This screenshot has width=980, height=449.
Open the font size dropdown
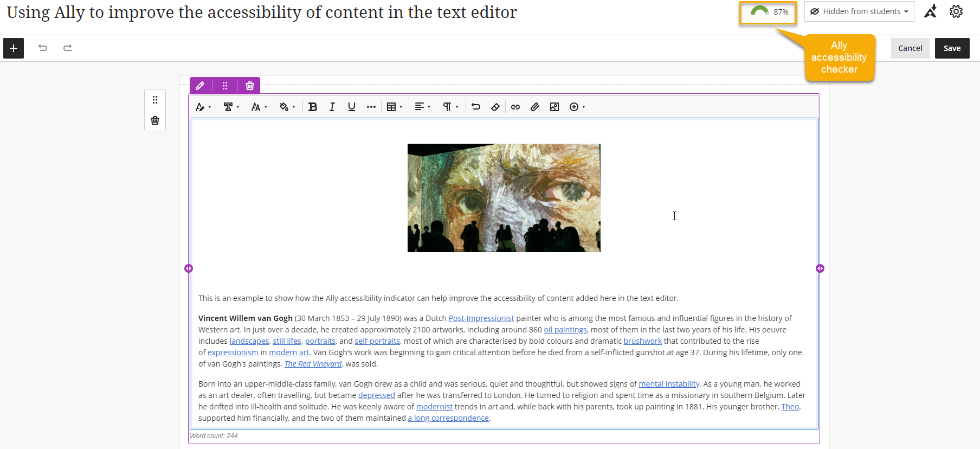pyautogui.click(x=259, y=107)
